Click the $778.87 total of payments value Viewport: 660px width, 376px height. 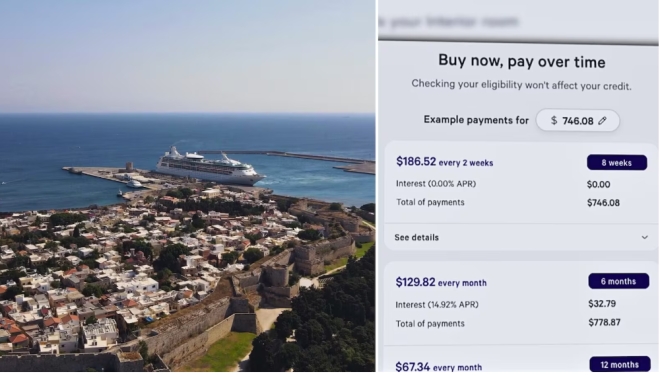[x=604, y=323]
